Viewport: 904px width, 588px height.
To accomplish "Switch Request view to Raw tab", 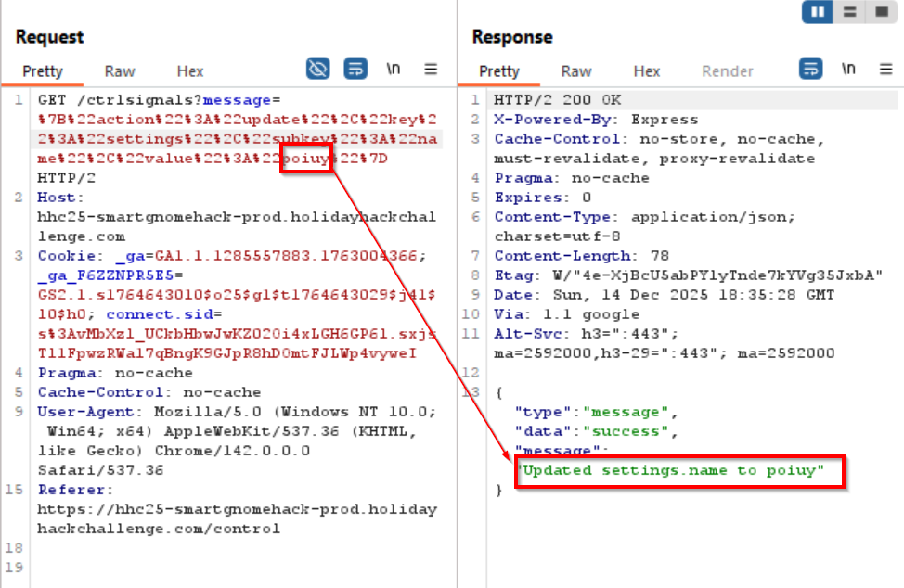I will click(x=120, y=71).
